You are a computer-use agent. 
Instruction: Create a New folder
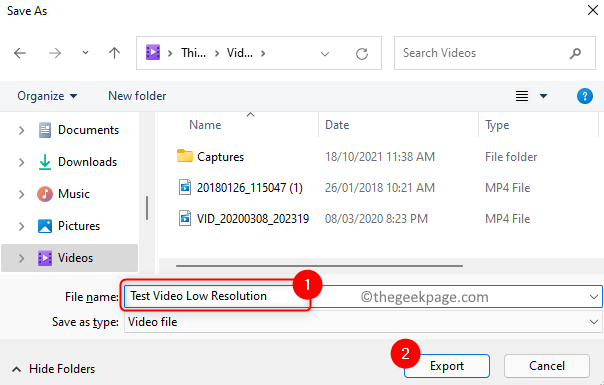click(137, 96)
